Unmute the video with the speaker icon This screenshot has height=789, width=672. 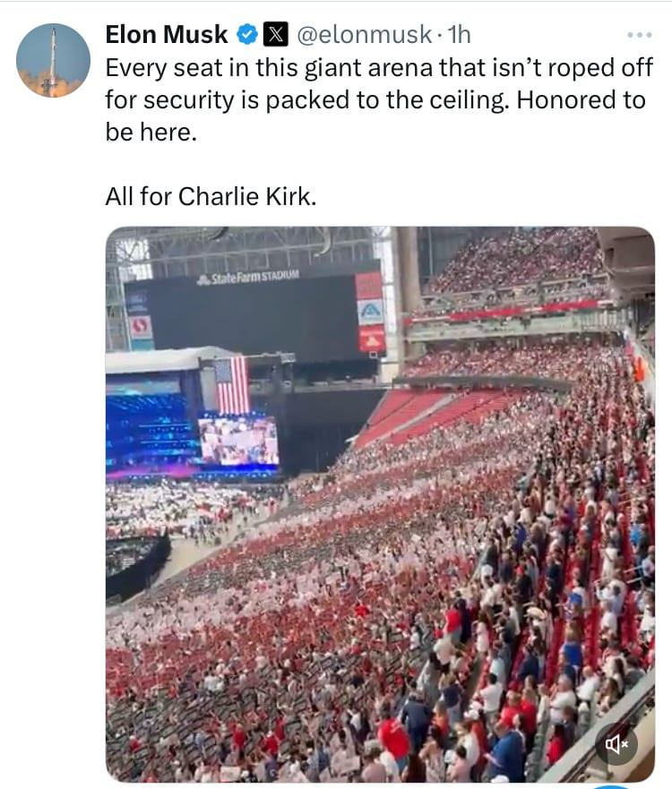(x=616, y=743)
